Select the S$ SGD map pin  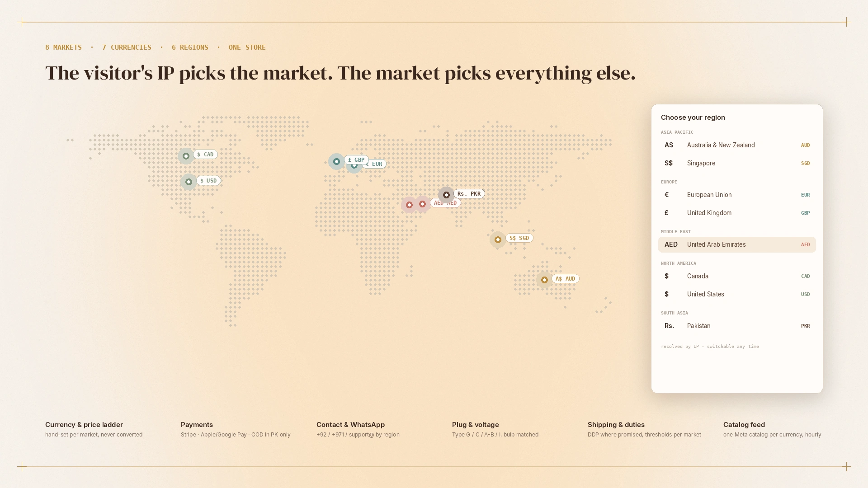(x=498, y=239)
